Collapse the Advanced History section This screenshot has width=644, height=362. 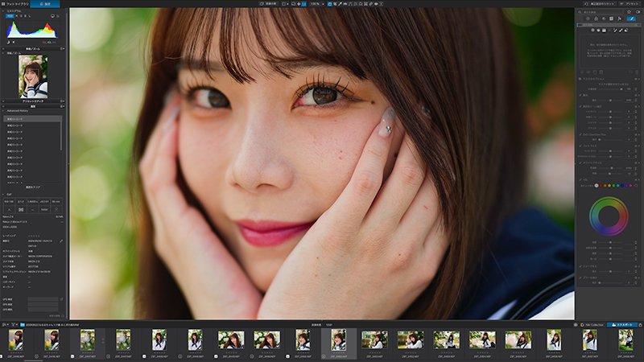pos(3,111)
